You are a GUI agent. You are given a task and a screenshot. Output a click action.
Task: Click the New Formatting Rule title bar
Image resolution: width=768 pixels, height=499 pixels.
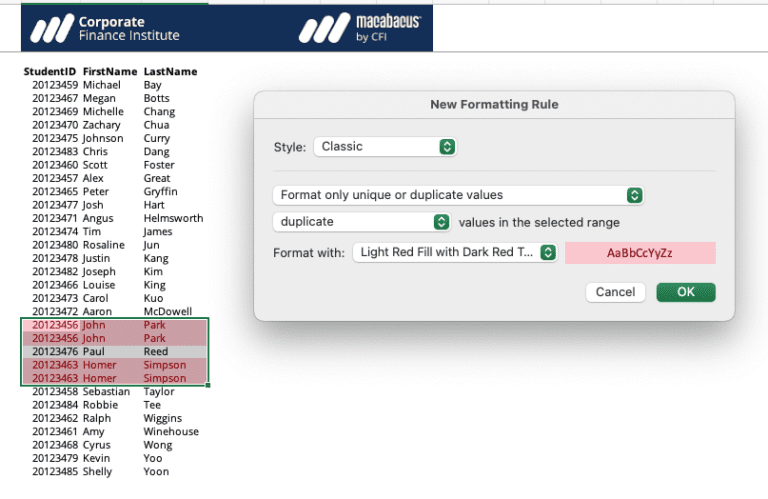coord(494,104)
